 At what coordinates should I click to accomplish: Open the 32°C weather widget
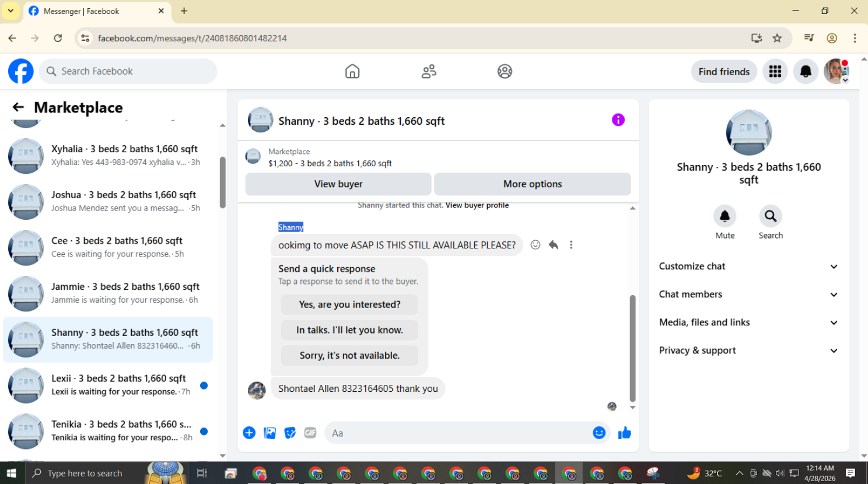click(705, 473)
